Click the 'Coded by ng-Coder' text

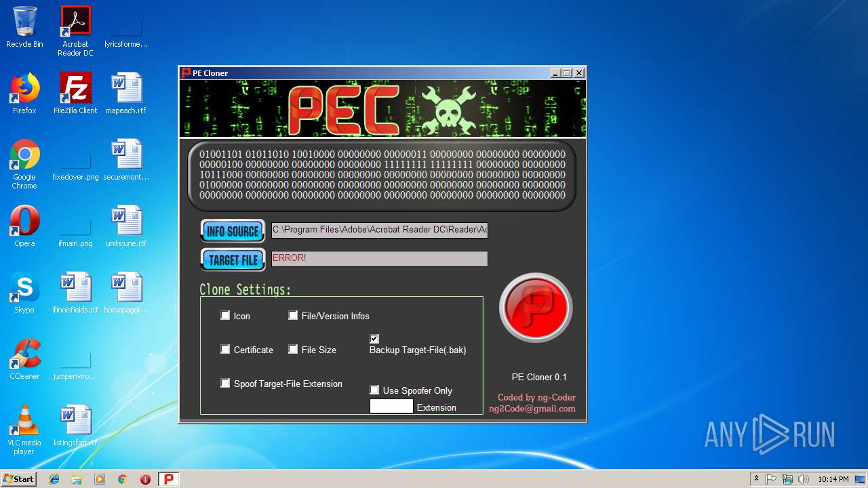[536, 398]
